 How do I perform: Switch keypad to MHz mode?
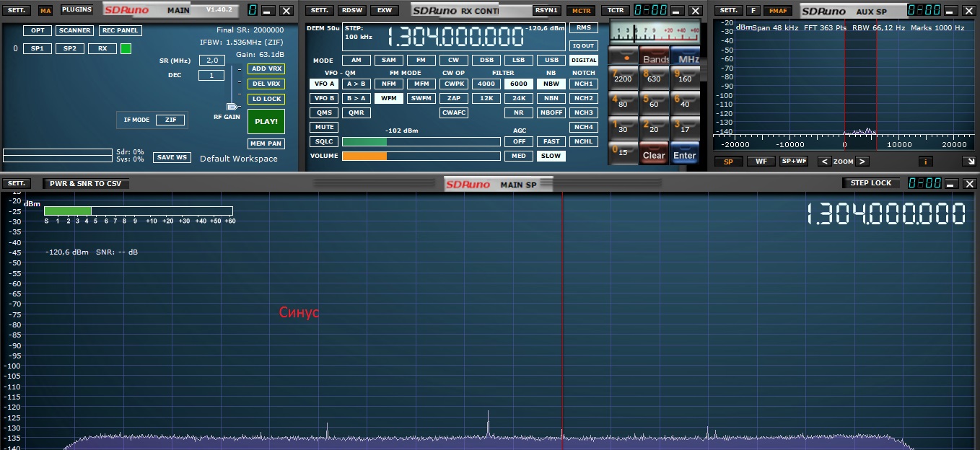686,57
